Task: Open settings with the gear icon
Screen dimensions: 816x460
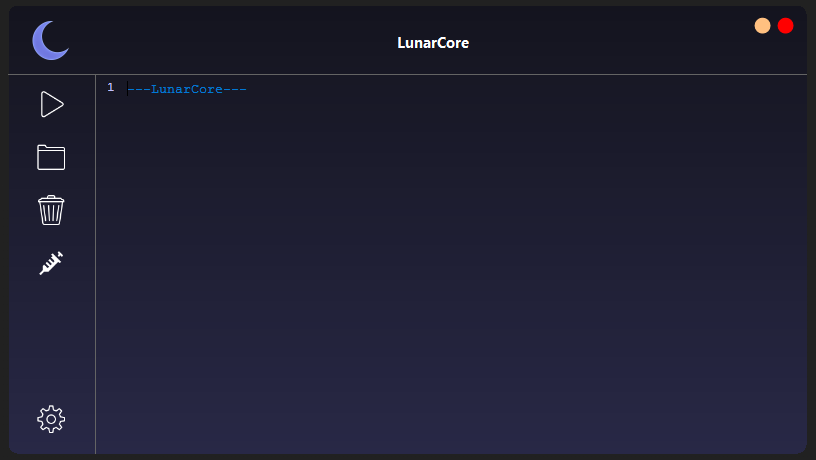Action: point(51,419)
